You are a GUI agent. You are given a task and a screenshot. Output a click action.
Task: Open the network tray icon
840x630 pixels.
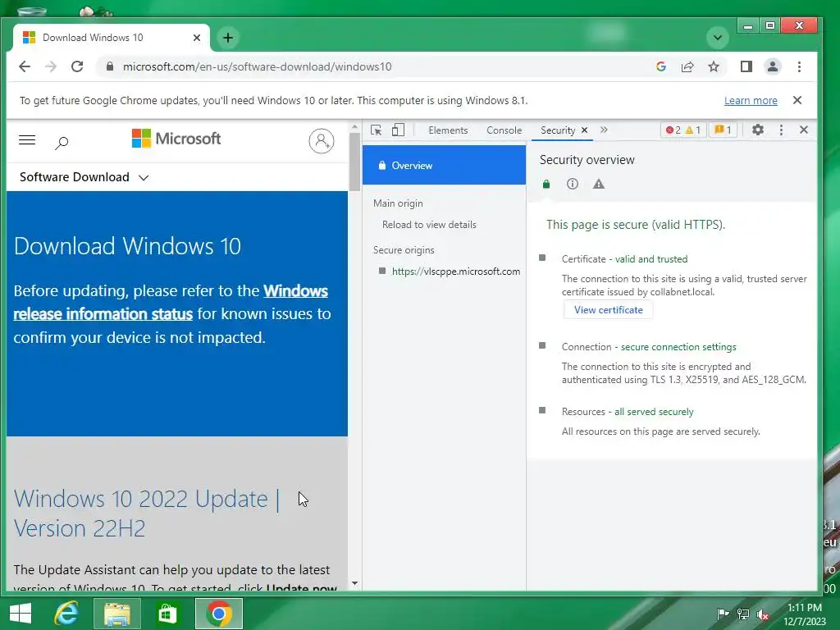click(743, 614)
